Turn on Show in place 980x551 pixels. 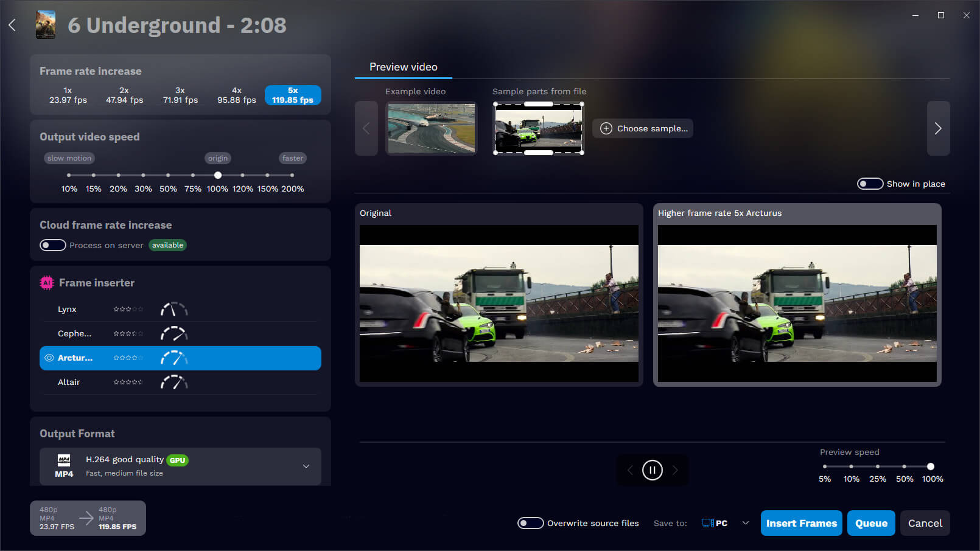pos(870,183)
